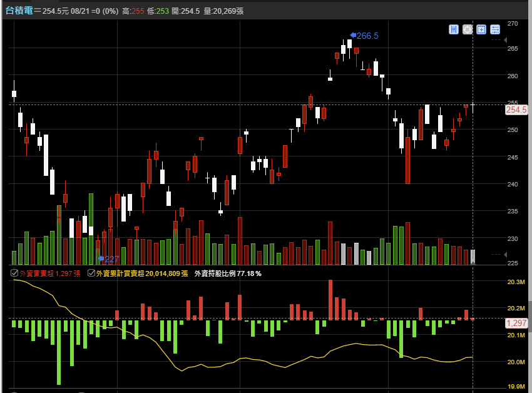The height and width of the screenshot is (393, 532).
Task: Click the 270 price axis label
Action: pyautogui.click(x=513, y=23)
